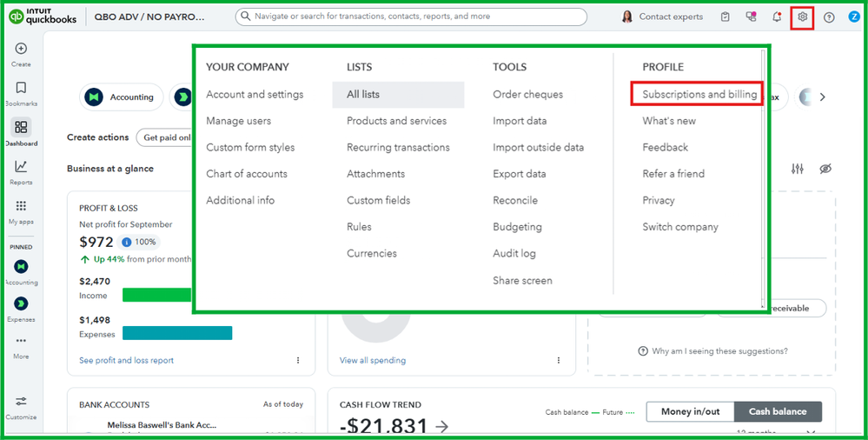This screenshot has height=440, width=868.
Task: Click the Customize sliders icon in sidebar
Action: 21,402
